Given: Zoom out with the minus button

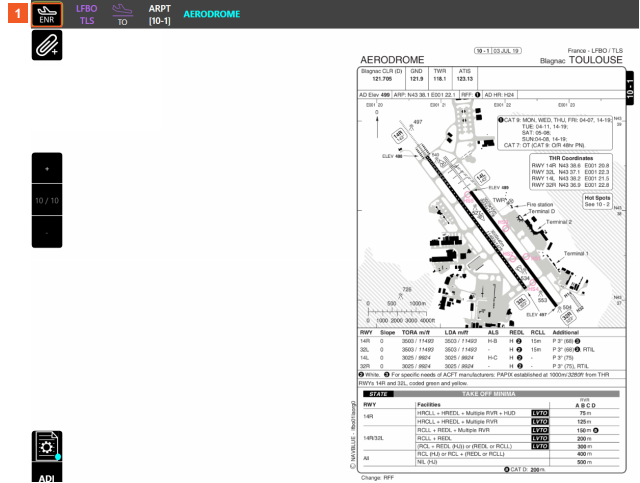Looking at the screenshot, I should [47, 232].
